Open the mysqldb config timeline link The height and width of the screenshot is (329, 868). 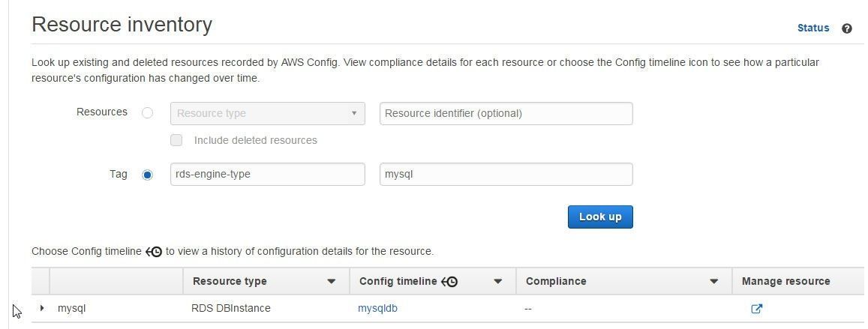point(377,309)
